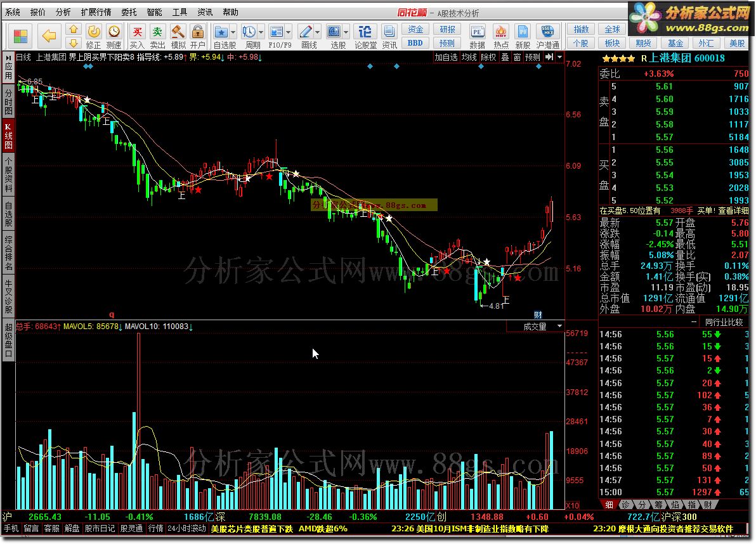Click the down arrow toolbar icon

point(74,43)
